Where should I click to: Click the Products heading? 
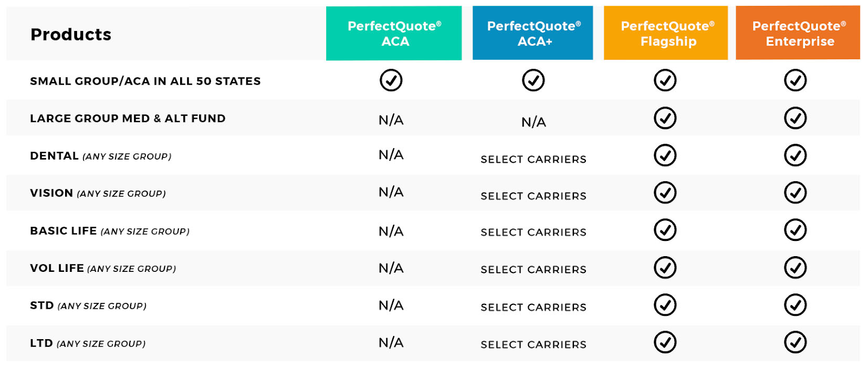71,35
